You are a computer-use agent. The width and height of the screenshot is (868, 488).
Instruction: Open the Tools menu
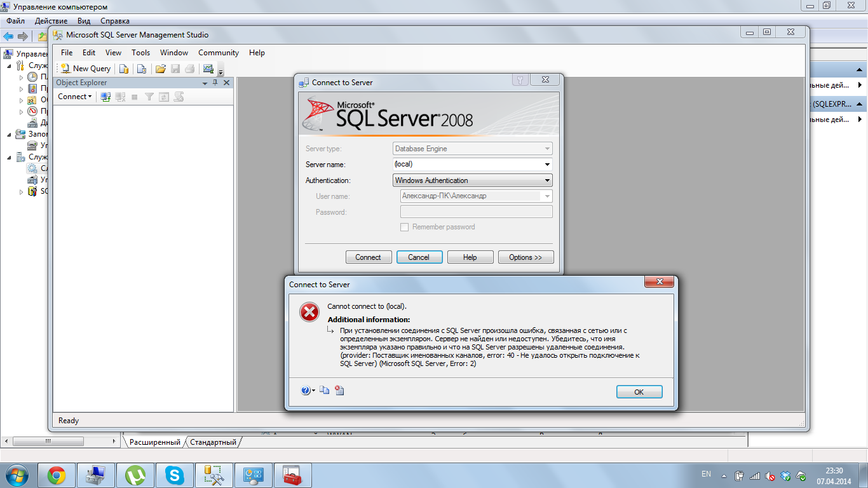point(141,53)
